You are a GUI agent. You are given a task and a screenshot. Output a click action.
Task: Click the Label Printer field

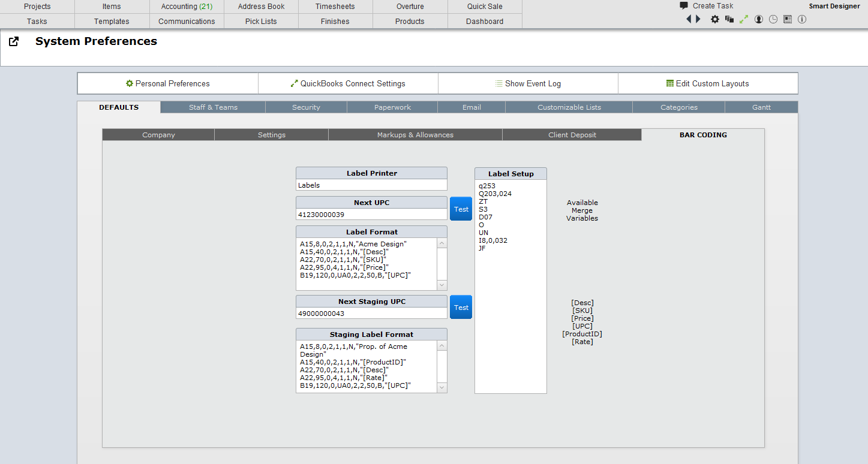point(371,185)
